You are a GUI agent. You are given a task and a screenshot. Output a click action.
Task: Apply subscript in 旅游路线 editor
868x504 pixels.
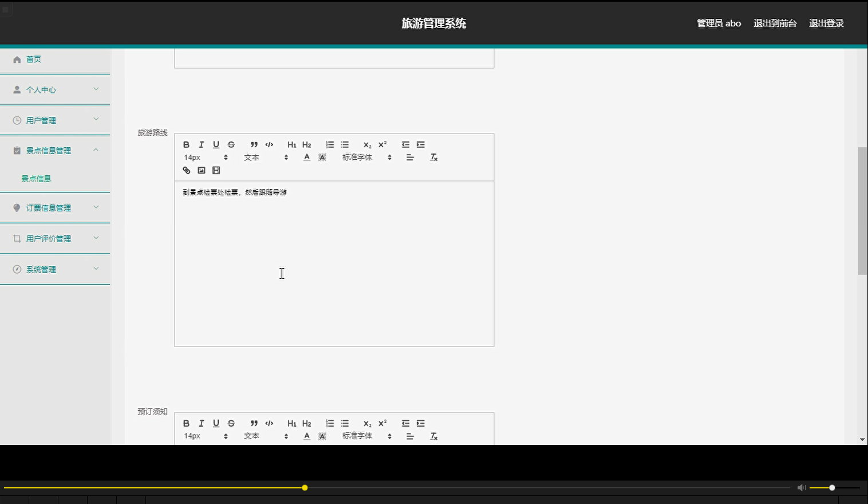tap(368, 145)
